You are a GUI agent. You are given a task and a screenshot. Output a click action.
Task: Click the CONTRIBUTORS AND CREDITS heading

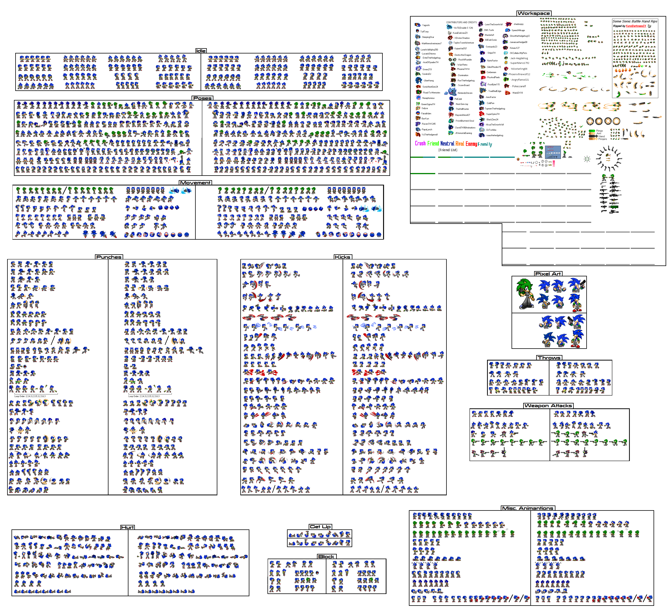(x=461, y=22)
